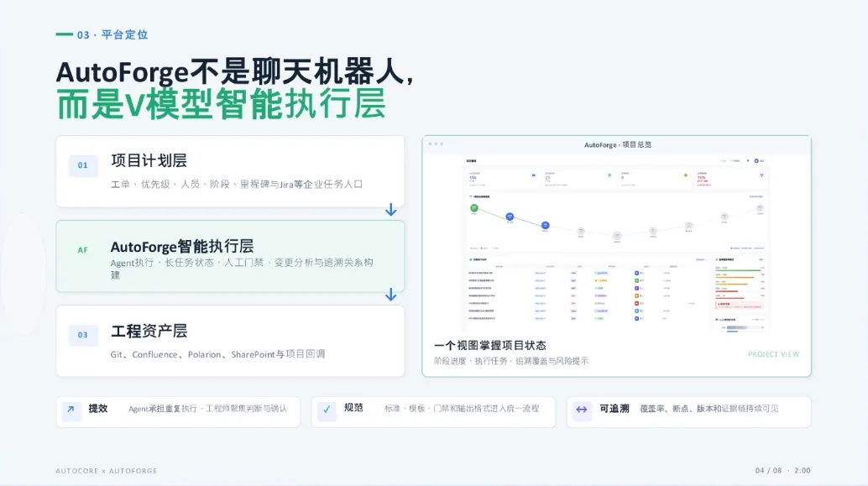This screenshot has height=486, width=868.
Task: Click the double-arrow icon beside 可追溯
Action: [582, 410]
